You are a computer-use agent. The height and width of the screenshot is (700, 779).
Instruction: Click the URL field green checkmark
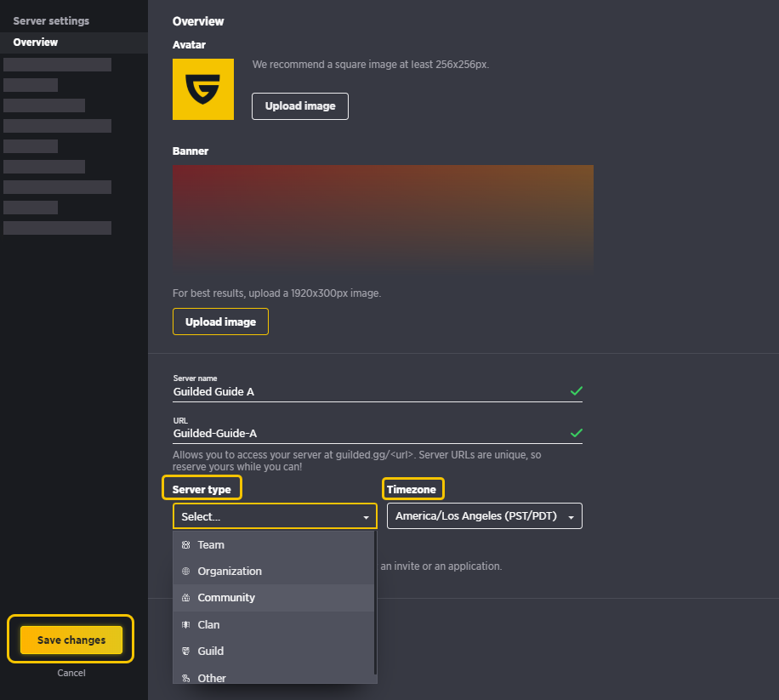pyautogui.click(x=577, y=433)
